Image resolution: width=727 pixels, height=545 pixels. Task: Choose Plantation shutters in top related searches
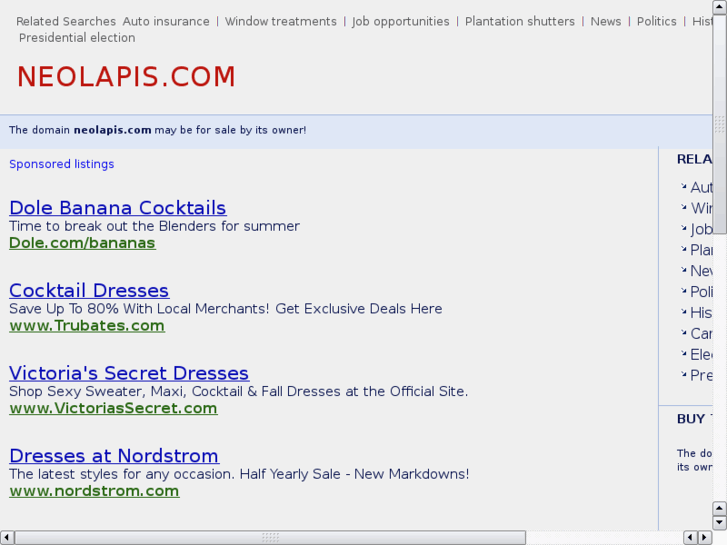point(520,21)
